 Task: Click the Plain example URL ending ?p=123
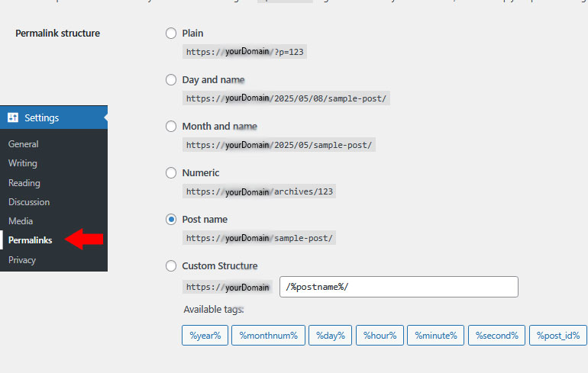click(x=245, y=52)
